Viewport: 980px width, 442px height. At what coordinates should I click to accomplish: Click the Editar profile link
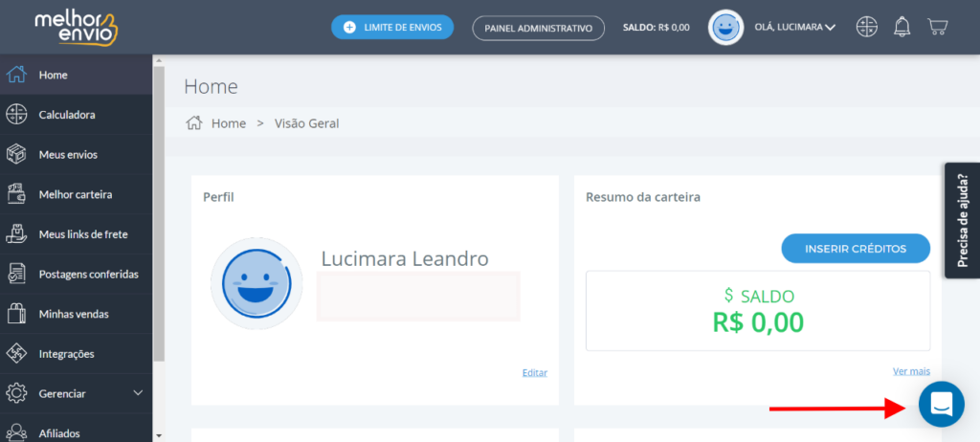(x=534, y=372)
